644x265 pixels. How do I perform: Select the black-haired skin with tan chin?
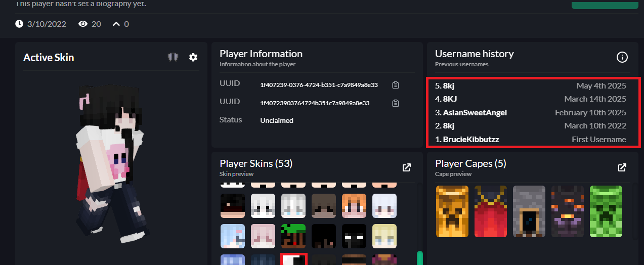tap(233, 206)
